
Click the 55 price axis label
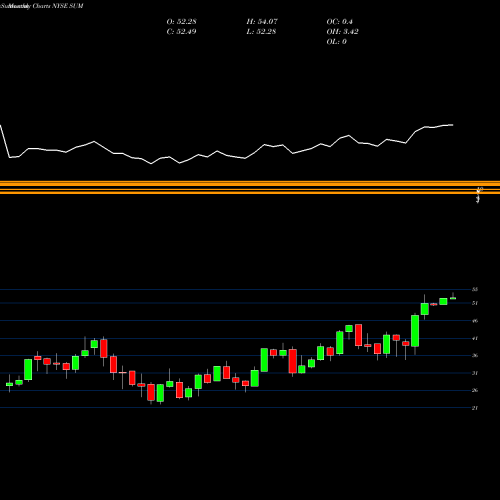475,289
